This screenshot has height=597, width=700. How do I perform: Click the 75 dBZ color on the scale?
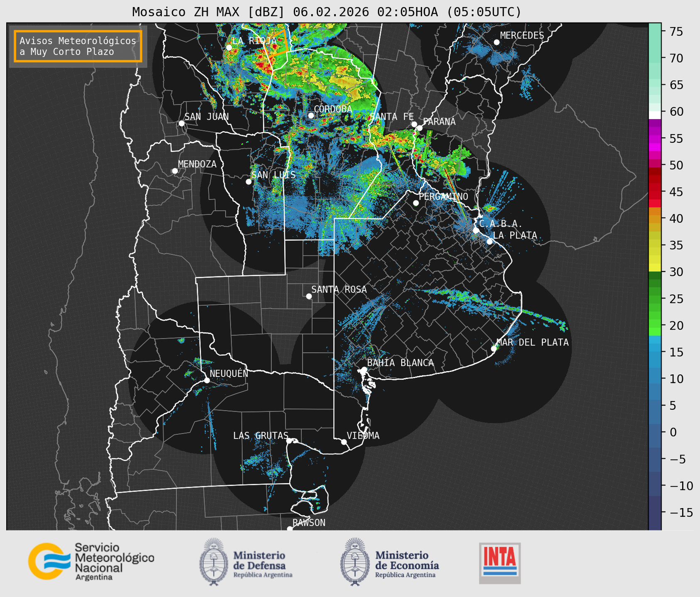pos(655,32)
